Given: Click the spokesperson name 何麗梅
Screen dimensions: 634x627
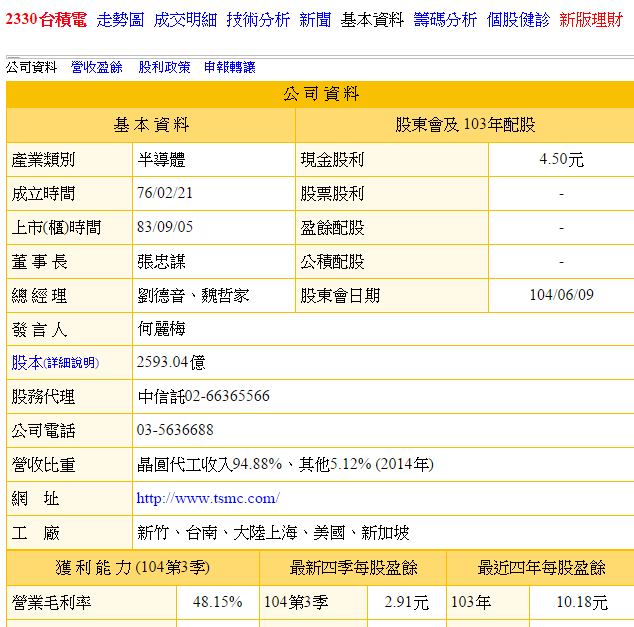Looking at the screenshot, I should (161, 329).
